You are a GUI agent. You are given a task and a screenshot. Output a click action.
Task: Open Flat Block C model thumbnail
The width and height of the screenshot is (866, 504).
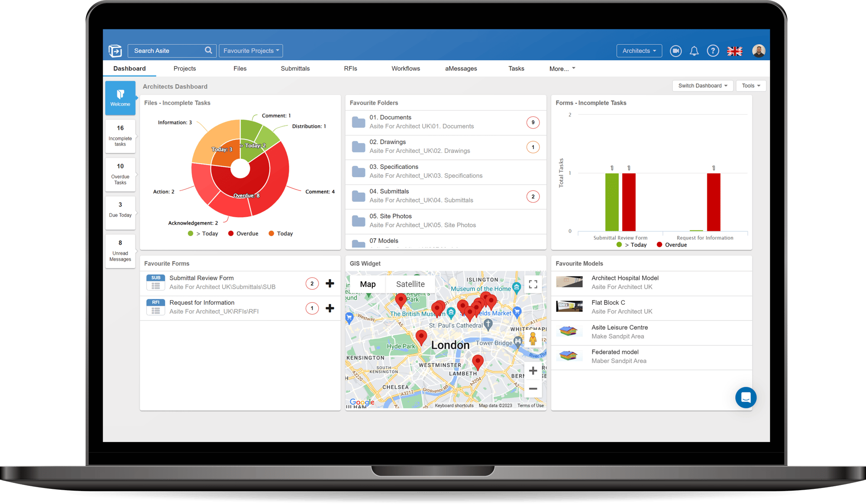569,307
